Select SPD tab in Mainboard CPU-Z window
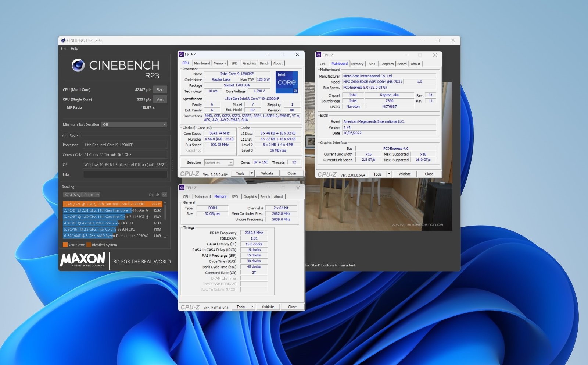 372,64
